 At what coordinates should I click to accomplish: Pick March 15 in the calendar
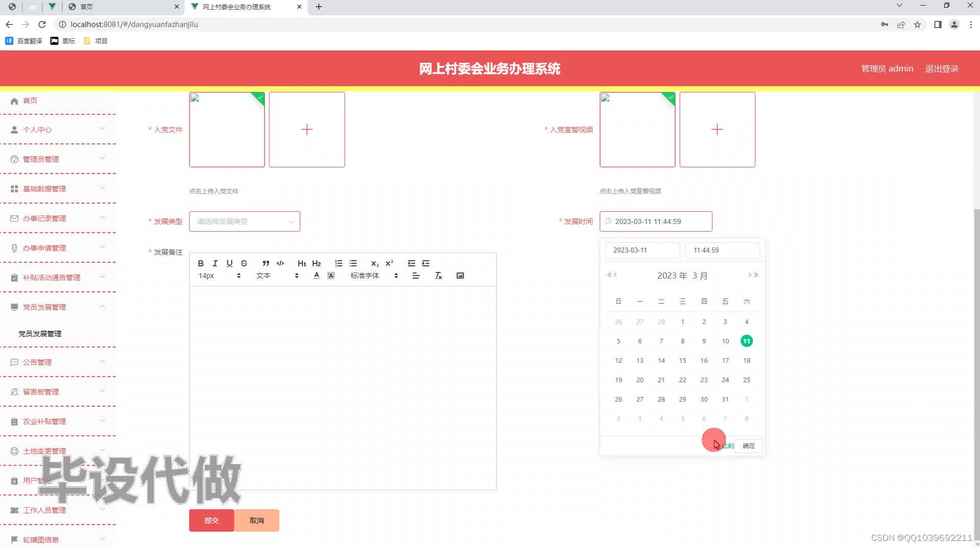[682, 361]
